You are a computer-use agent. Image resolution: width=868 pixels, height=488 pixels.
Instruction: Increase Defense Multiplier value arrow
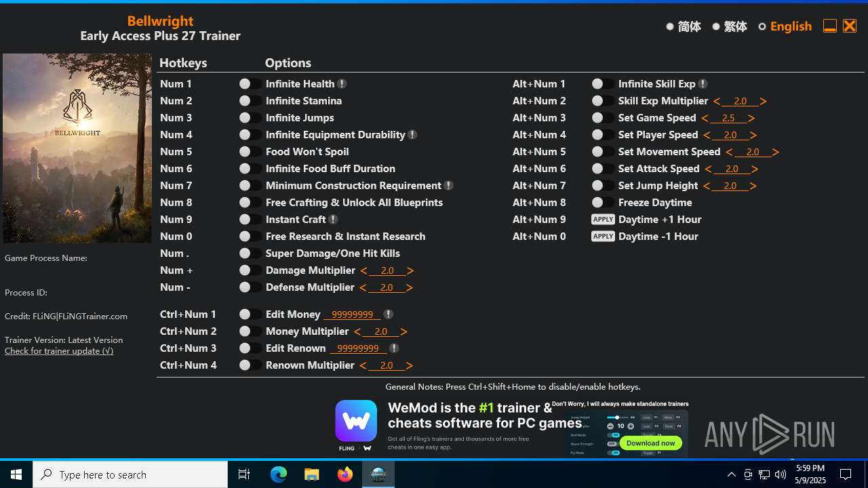[410, 288]
